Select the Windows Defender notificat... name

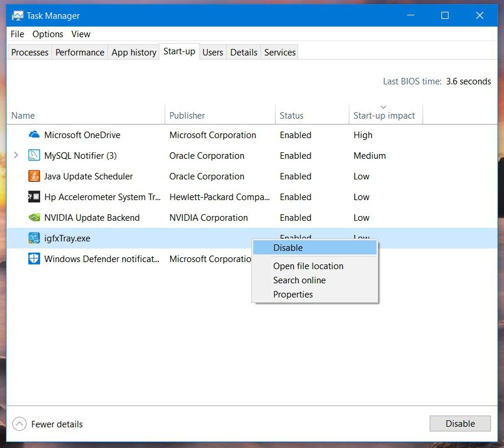pyautogui.click(x=102, y=259)
